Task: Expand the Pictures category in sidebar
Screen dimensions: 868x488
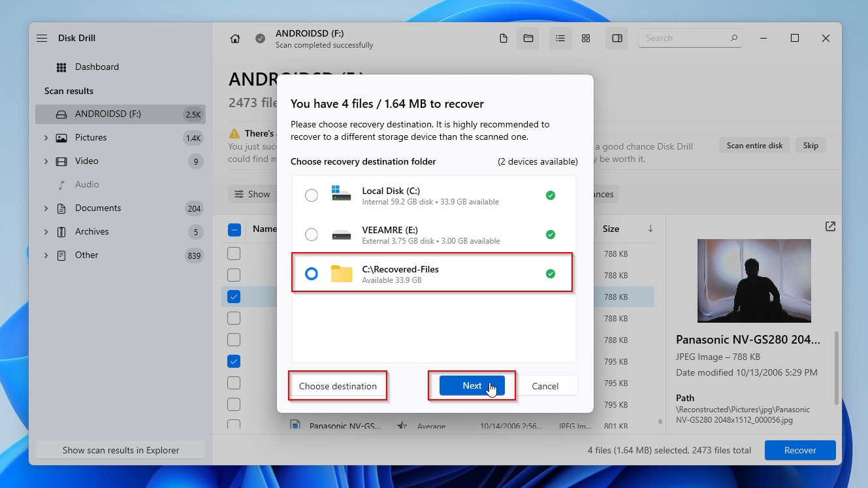Action: [45, 137]
